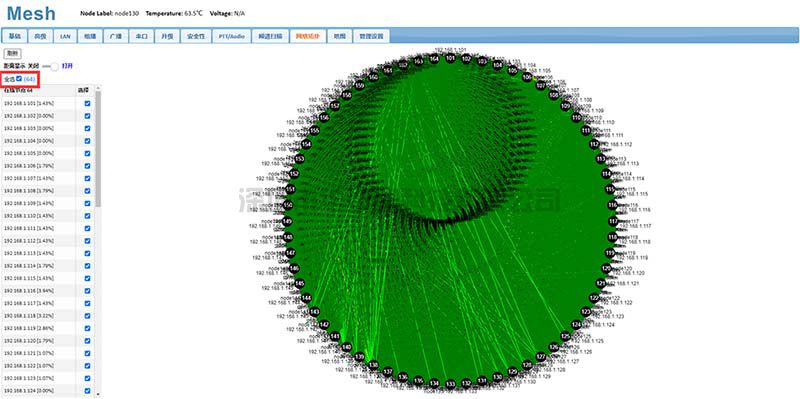Open the 管理设置 tab
This screenshot has height=399, width=800.
(x=371, y=36)
